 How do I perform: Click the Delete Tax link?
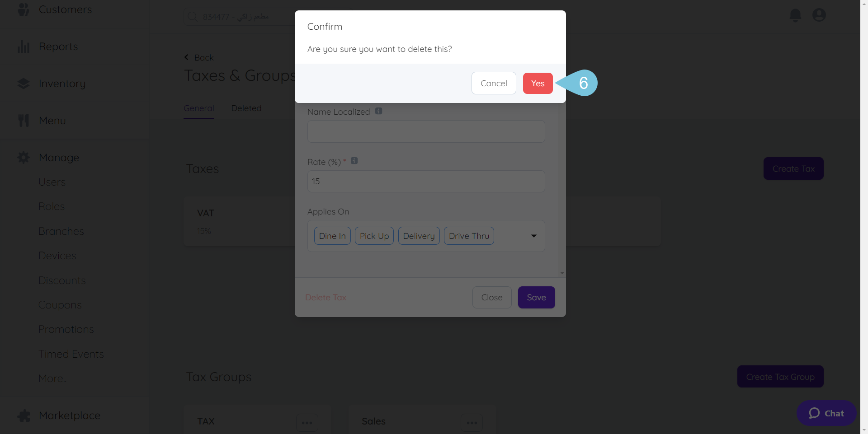coord(325,298)
